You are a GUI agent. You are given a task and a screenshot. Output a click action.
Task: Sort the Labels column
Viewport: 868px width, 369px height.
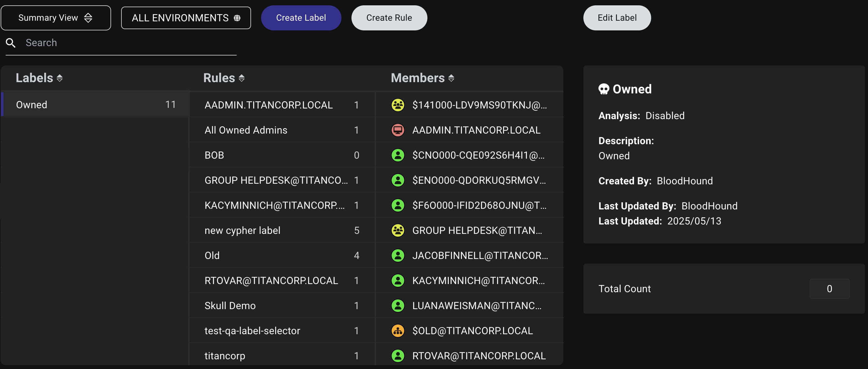tap(60, 78)
